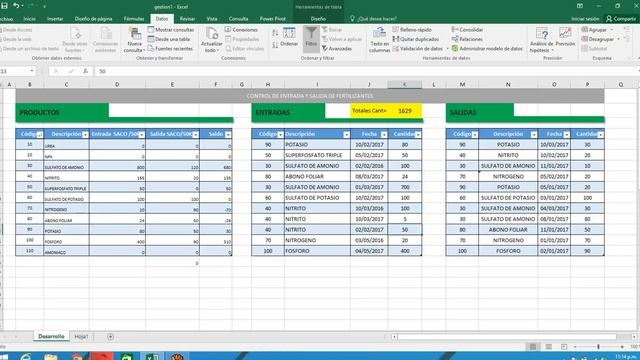Select the Desarrollo sheet tab
Screen dimensions: 640x360
(51, 337)
